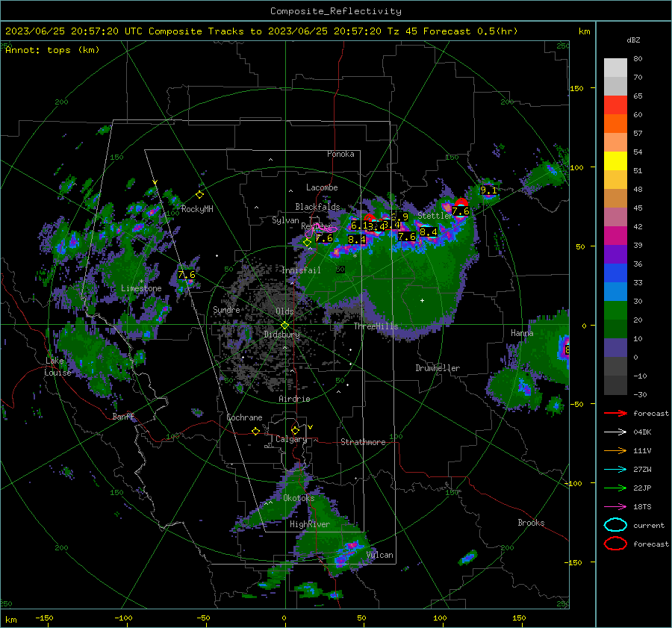Image resolution: width=672 pixels, height=628 pixels.
Task: Click the Composite_Reflectivity title text
Action: tap(335, 11)
